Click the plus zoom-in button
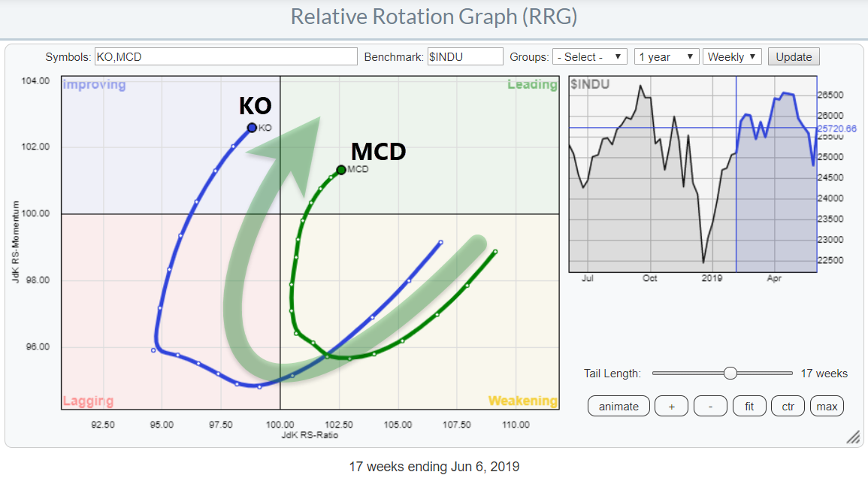Viewport: 868px width, 478px height. [x=672, y=406]
